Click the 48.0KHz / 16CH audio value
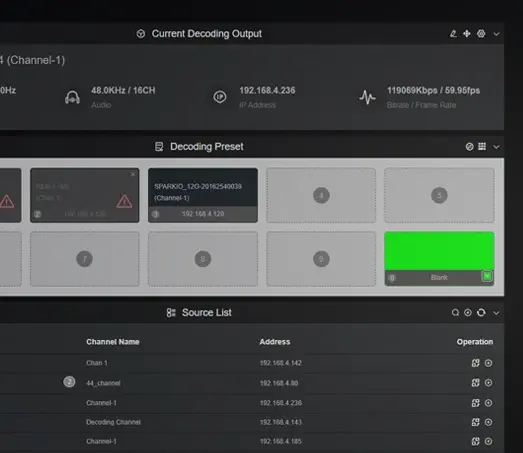 click(x=123, y=90)
